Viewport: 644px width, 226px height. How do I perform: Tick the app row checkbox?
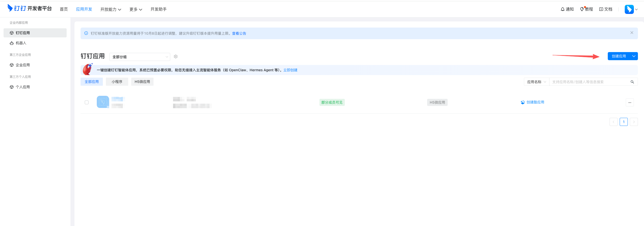pyautogui.click(x=87, y=102)
